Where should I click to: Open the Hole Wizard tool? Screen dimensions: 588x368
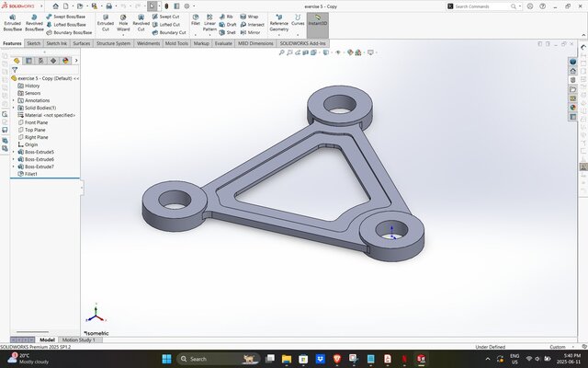tap(123, 21)
